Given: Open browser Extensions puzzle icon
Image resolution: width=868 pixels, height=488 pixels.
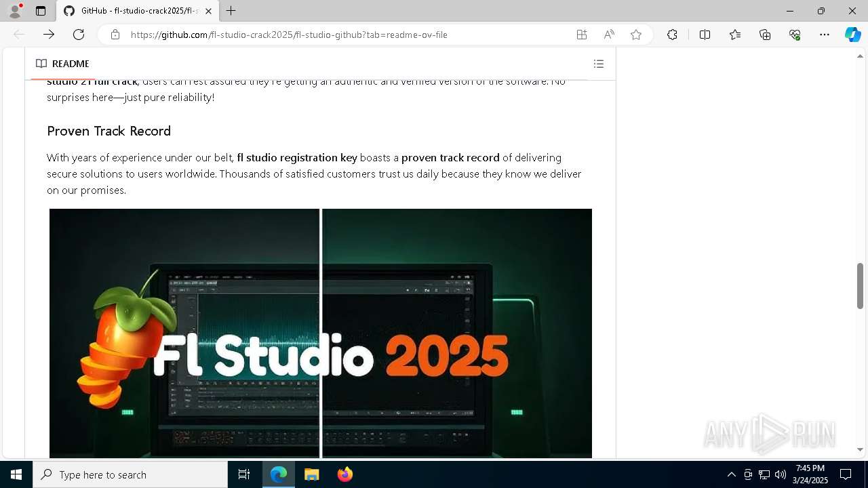Looking at the screenshot, I should tap(672, 35).
